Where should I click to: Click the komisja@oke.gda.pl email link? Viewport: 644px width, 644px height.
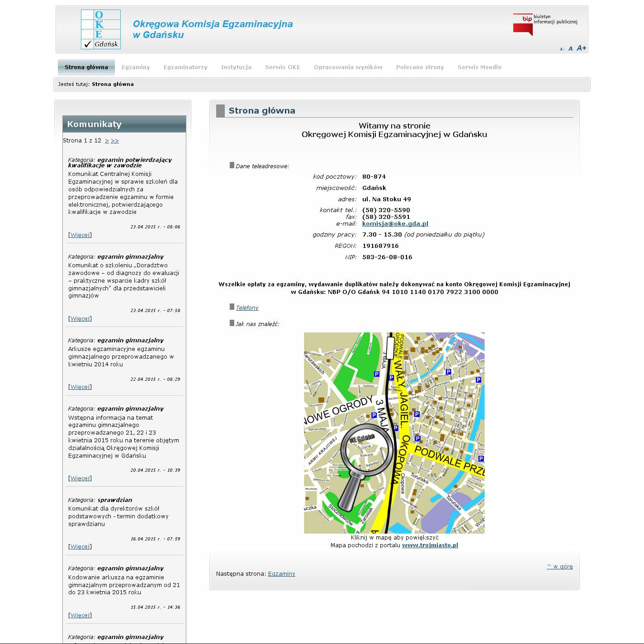tap(395, 223)
